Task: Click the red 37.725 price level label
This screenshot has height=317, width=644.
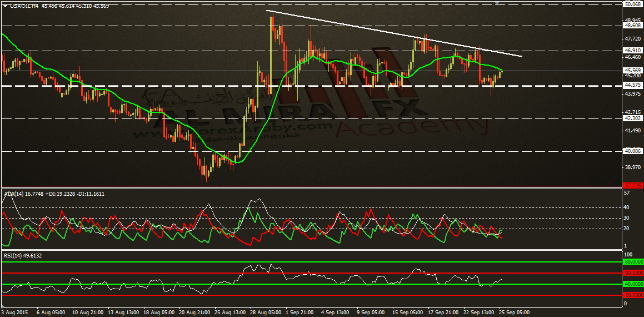Action: pyautogui.click(x=632, y=185)
